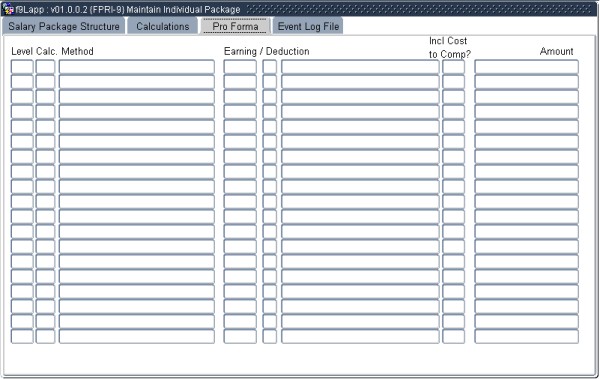Click the Amount field in the last row
This screenshot has width=600, height=379.
click(527, 337)
